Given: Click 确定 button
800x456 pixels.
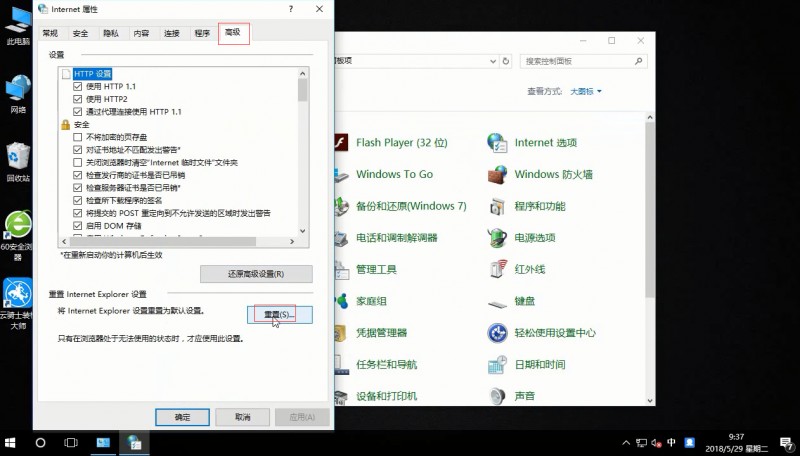Looking at the screenshot, I should (182, 417).
